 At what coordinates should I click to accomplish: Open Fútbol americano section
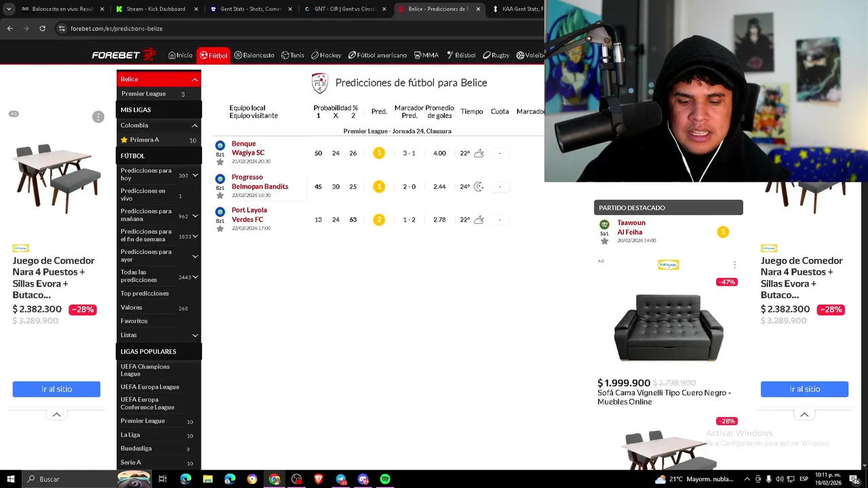pos(378,55)
